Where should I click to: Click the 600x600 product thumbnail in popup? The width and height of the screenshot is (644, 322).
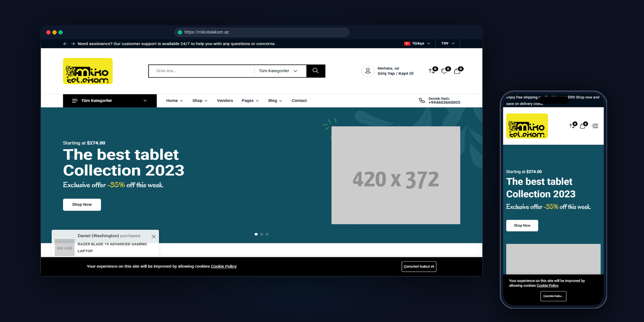[x=65, y=248]
